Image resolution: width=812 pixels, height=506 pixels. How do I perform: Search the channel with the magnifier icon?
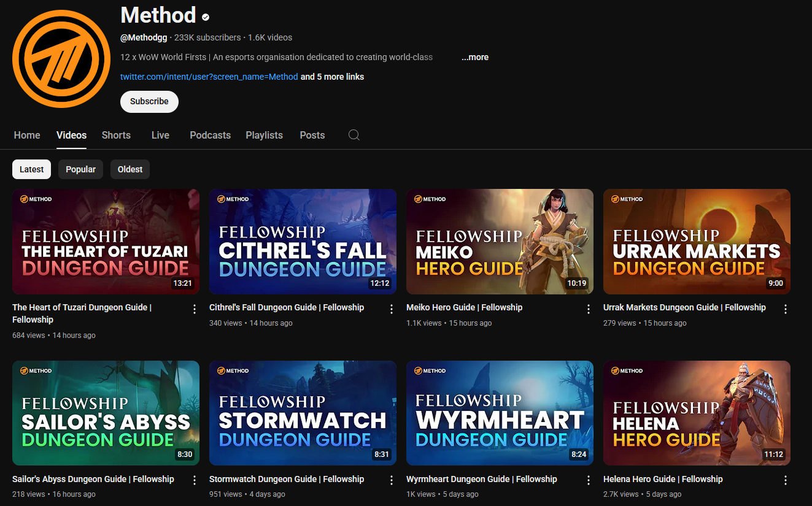tap(354, 135)
